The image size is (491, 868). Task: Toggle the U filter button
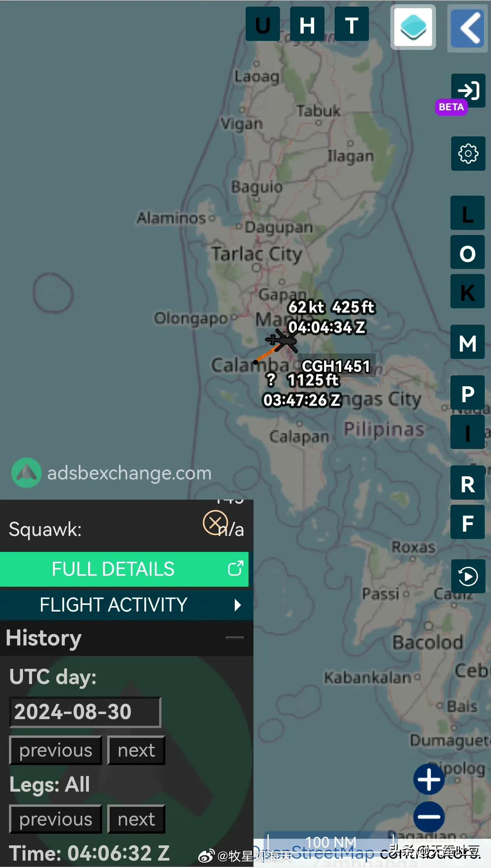(x=263, y=24)
